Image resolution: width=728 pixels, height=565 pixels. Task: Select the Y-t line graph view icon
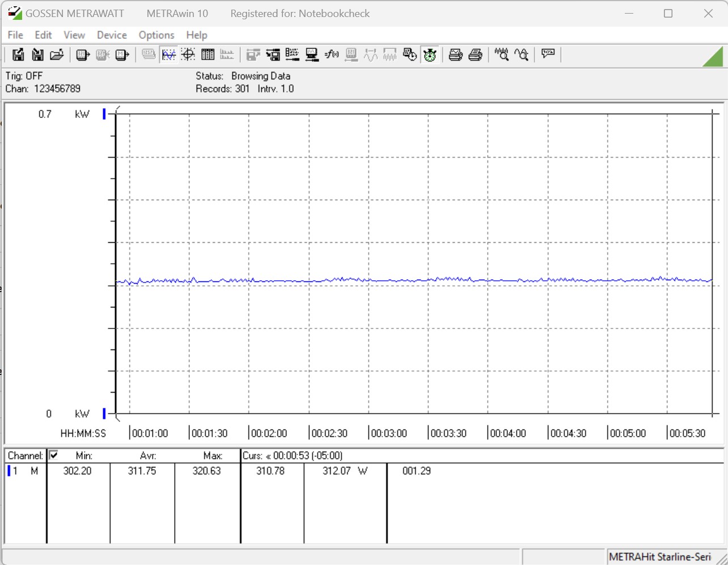coord(169,54)
